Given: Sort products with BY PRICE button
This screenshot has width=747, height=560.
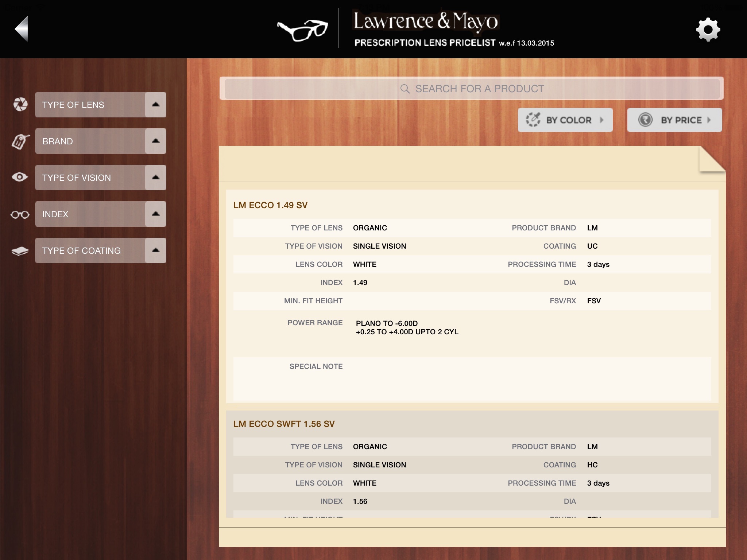Looking at the screenshot, I should (674, 120).
